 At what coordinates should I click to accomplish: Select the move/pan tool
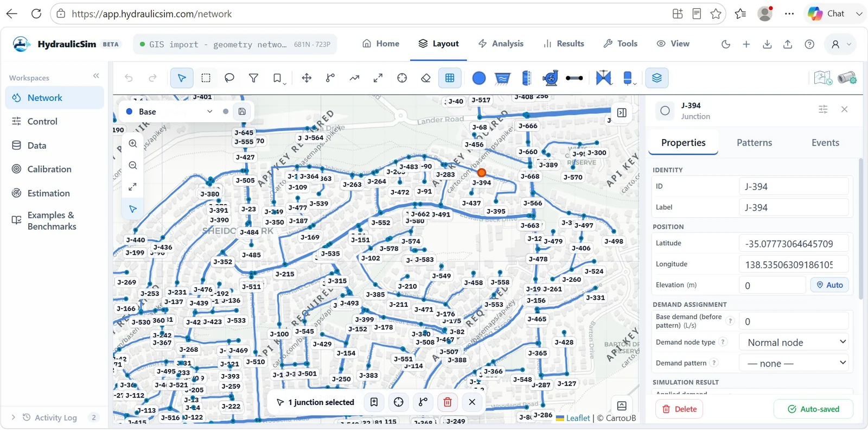[x=307, y=78]
